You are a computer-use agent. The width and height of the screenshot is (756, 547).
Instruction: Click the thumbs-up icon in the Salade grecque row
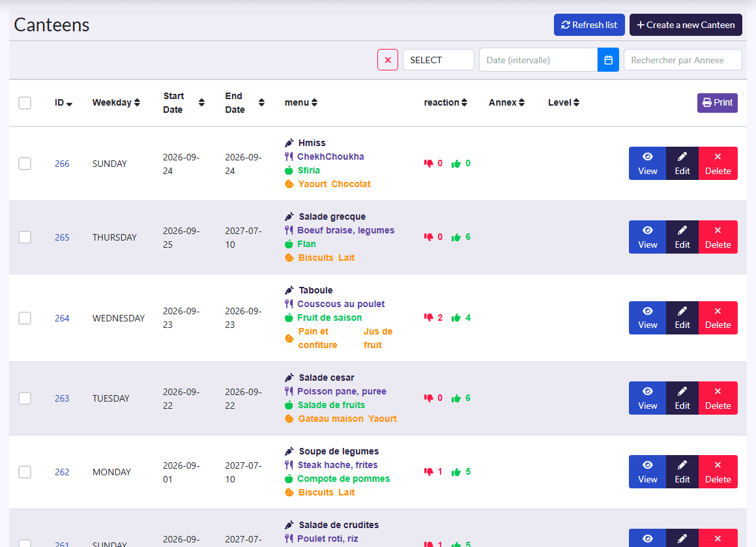click(456, 237)
